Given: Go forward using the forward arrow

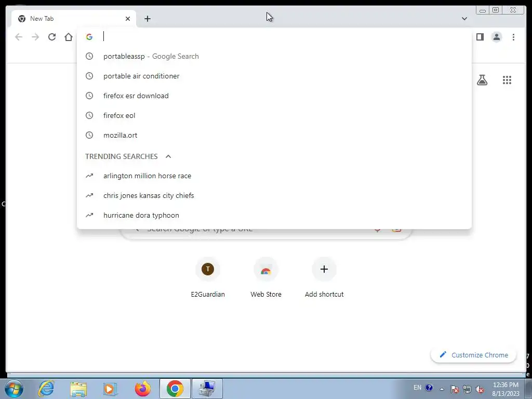Looking at the screenshot, I should coord(35,37).
